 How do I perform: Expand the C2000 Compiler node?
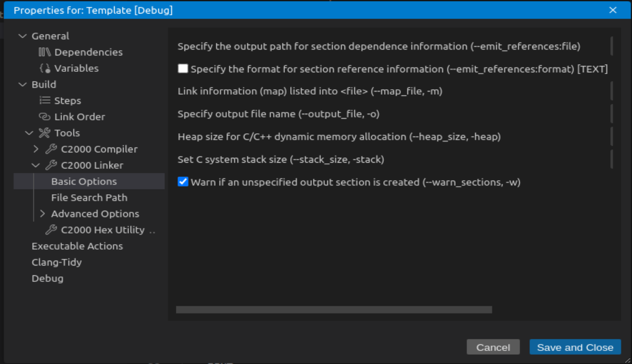point(36,149)
